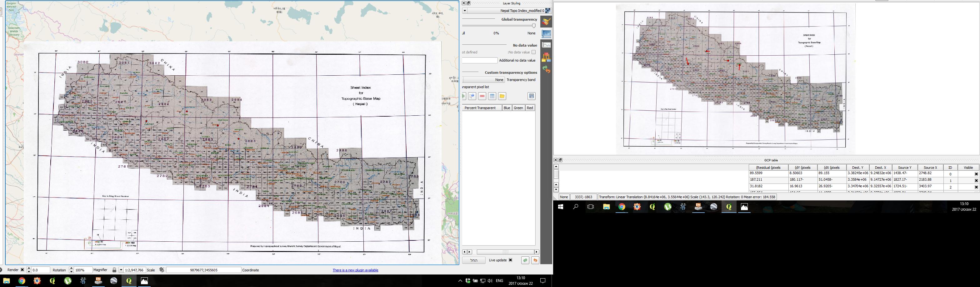Toggle the Render checkbox
Image resolution: width=980 pixels, height=287 pixels.
22,270
